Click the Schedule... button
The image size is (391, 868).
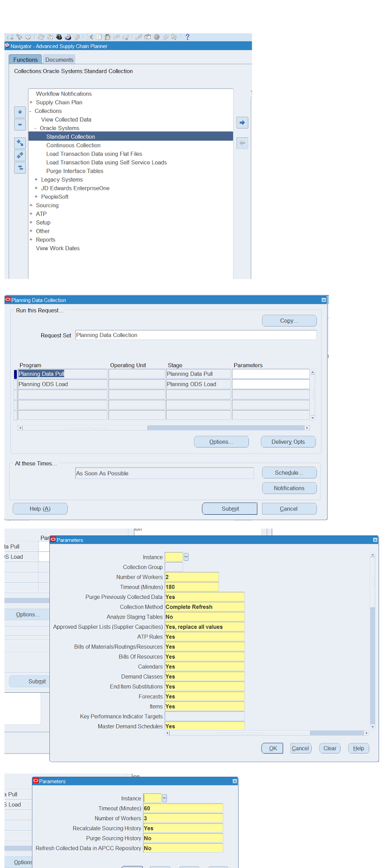click(289, 473)
